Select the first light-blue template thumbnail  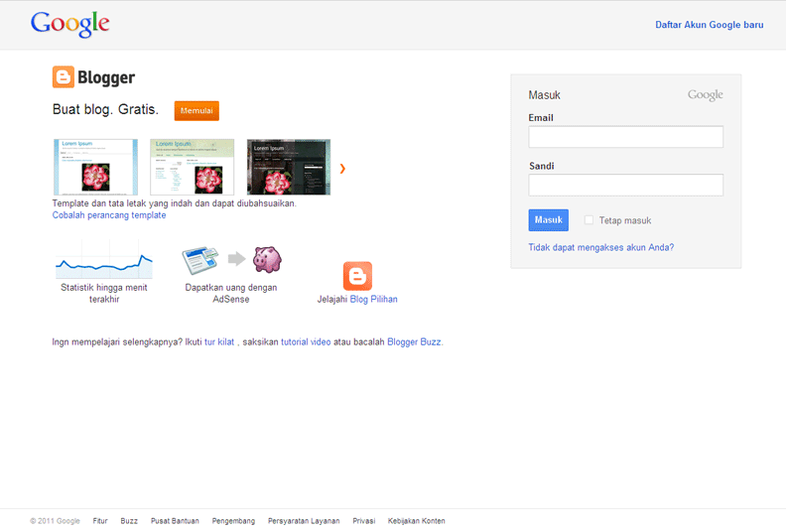(x=95, y=167)
